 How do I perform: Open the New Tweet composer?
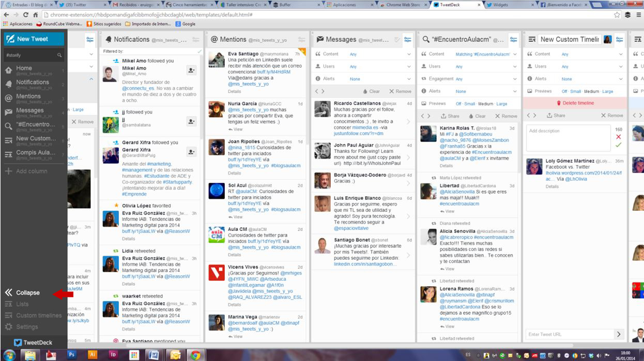[x=33, y=39]
